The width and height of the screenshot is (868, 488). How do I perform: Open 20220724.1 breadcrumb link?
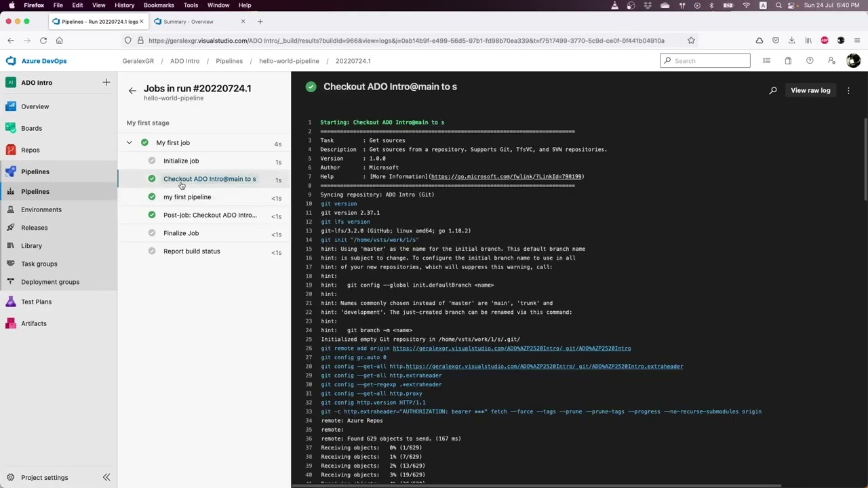click(x=353, y=61)
